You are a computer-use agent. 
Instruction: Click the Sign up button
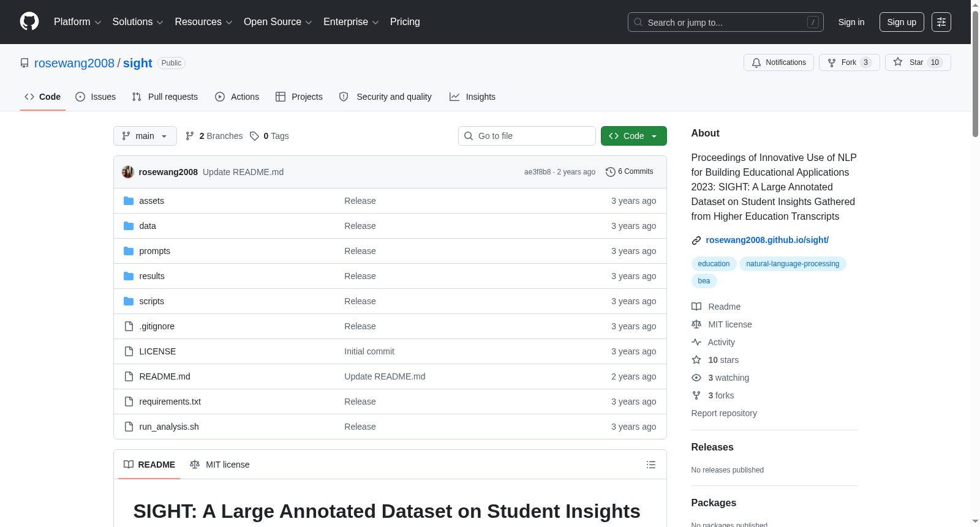point(902,22)
